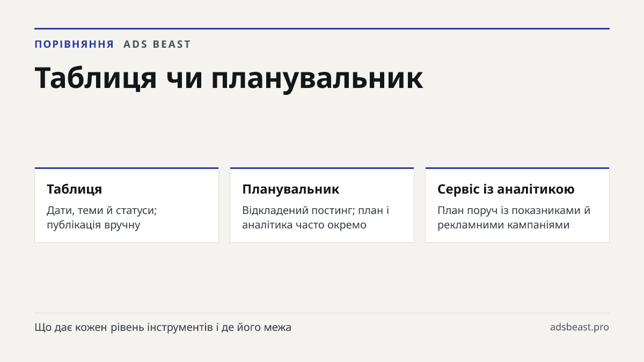
Task: Select the 'Сервіс із аналітикою' card title
Action: (x=506, y=189)
